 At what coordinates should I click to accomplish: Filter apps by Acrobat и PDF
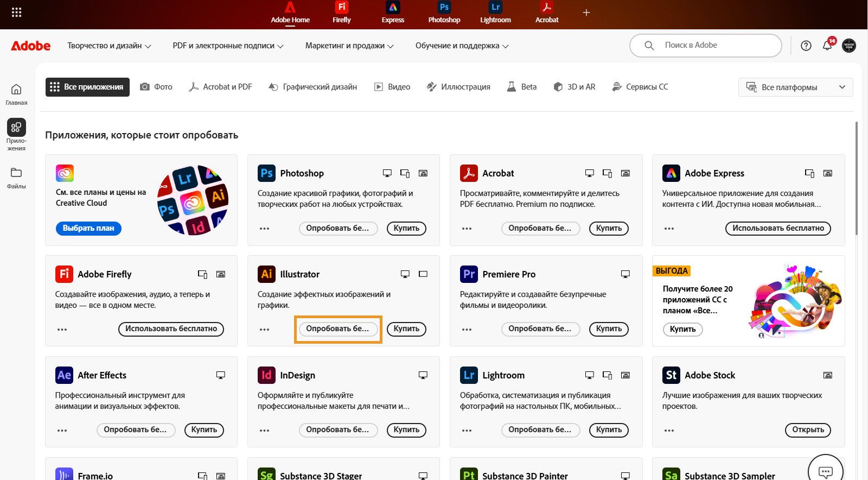(220, 87)
